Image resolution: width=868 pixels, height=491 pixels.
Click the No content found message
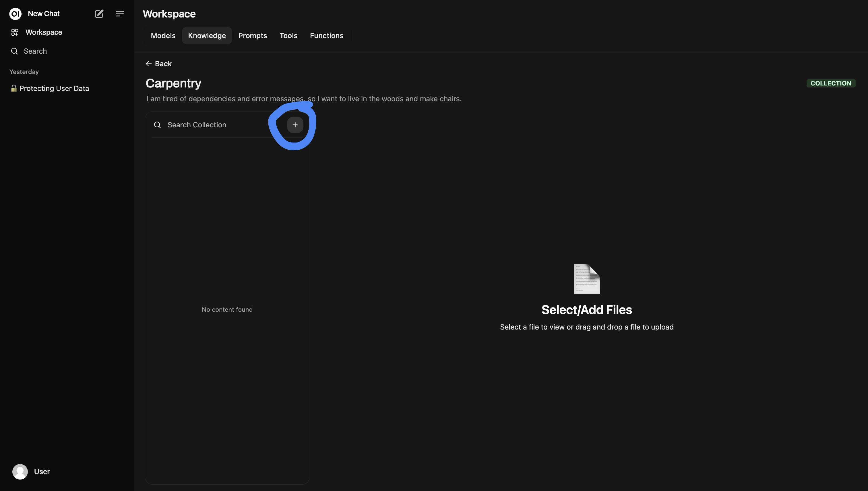227,309
